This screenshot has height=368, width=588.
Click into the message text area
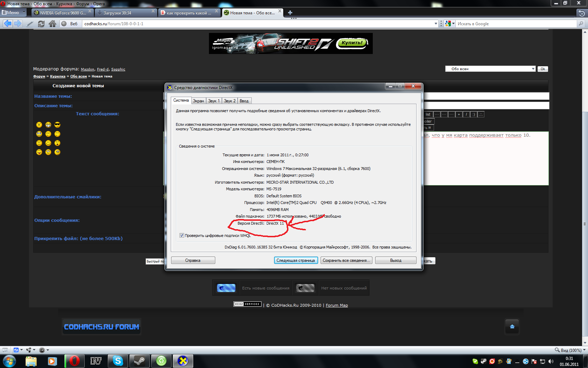pos(486,158)
